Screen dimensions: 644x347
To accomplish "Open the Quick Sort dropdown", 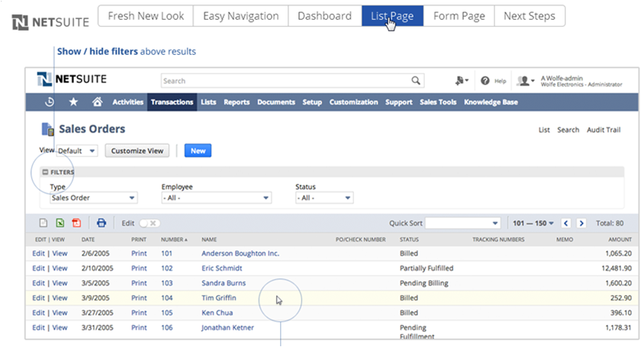I will tap(463, 223).
